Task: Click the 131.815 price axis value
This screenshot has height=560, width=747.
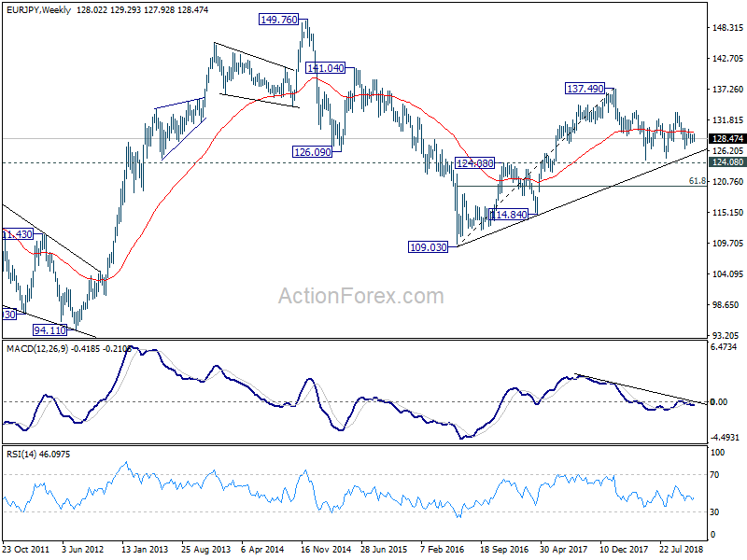Action: [x=727, y=120]
